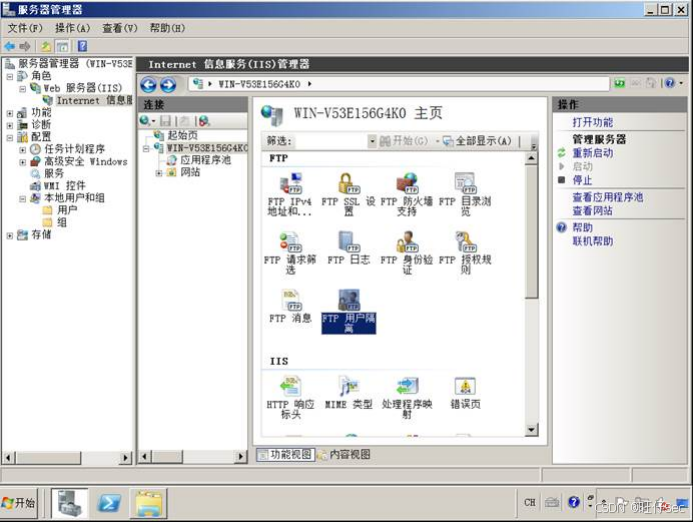Click IIS manager forward navigation arrow

point(168,84)
